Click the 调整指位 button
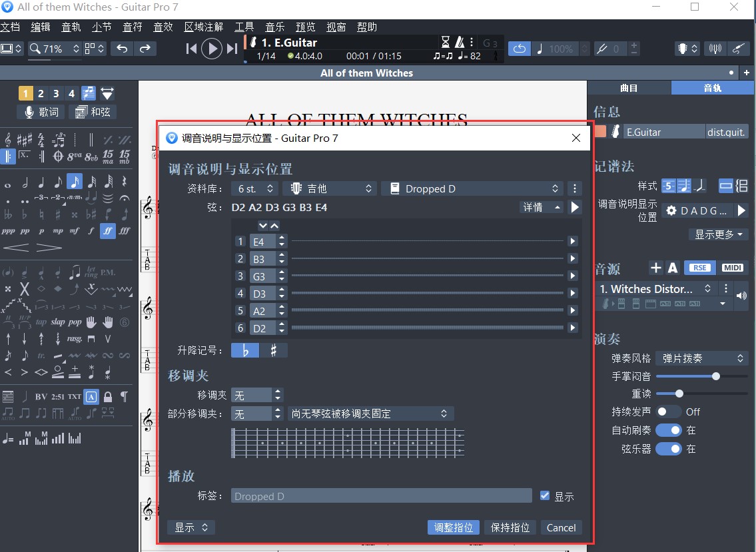This screenshot has width=756, height=552. click(453, 527)
